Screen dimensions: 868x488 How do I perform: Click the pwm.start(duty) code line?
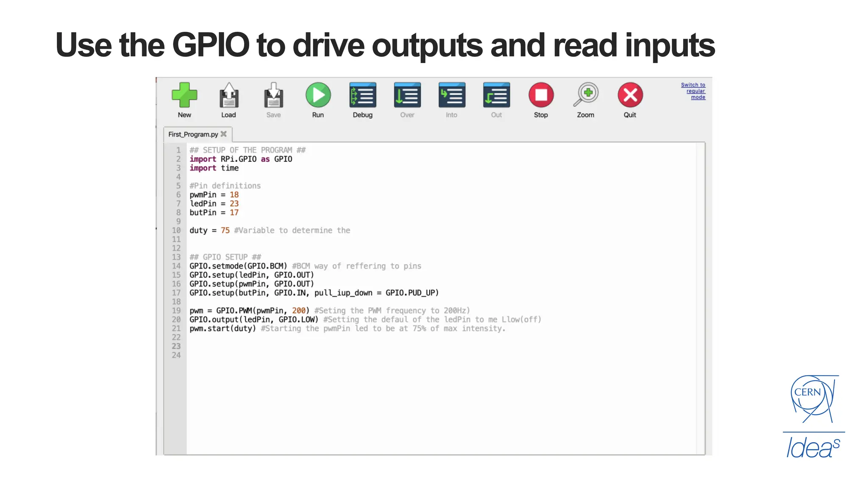[223, 329]
